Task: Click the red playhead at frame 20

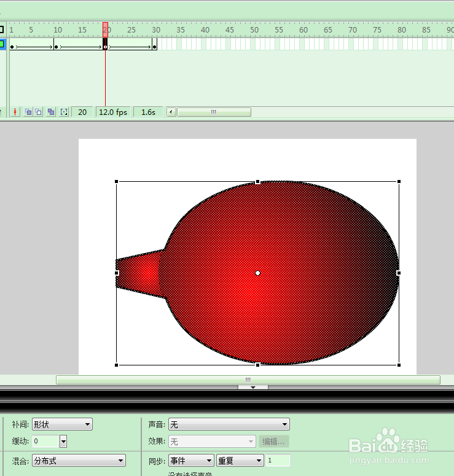Action: pos(106,29)
